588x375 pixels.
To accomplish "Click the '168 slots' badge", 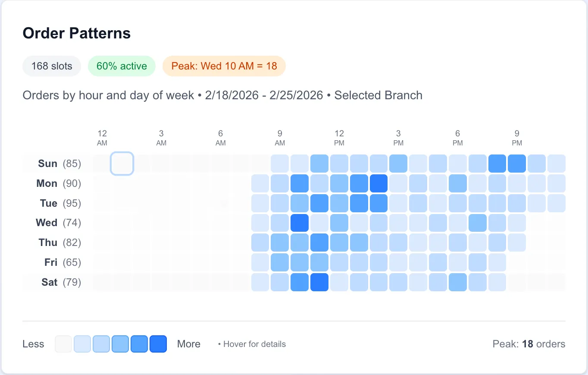I will pos(52,66).
